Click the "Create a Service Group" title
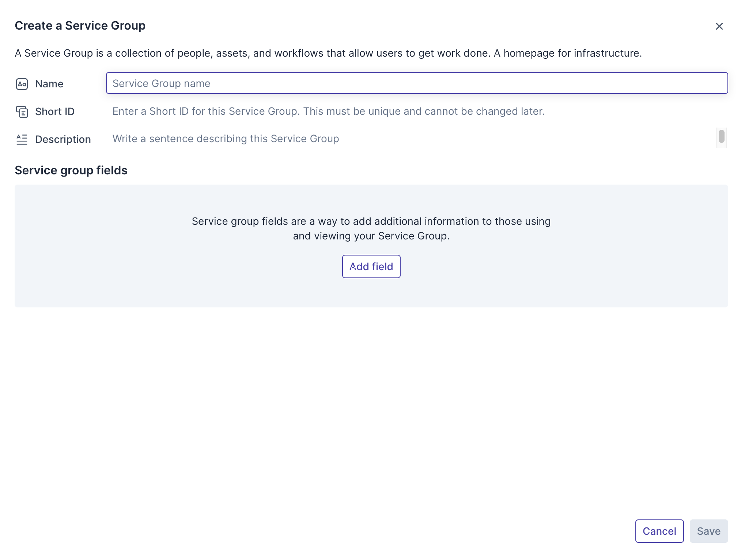Screen dimensions: 745x560 [80, 26]
